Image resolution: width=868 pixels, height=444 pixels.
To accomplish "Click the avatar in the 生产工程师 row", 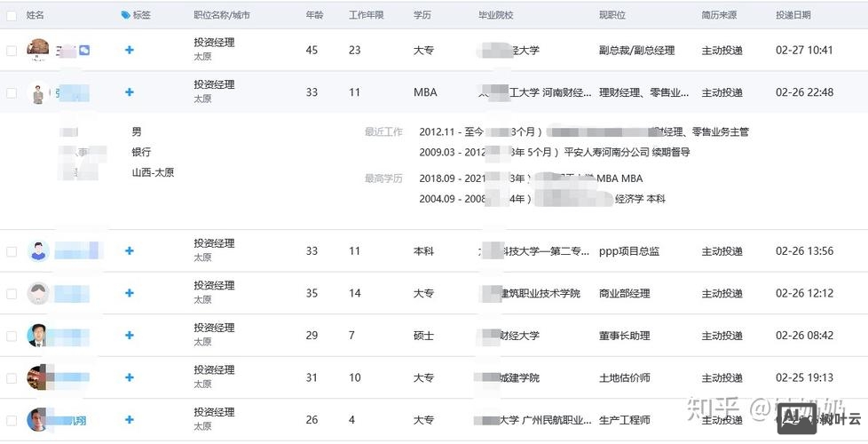I will point(37,420).
